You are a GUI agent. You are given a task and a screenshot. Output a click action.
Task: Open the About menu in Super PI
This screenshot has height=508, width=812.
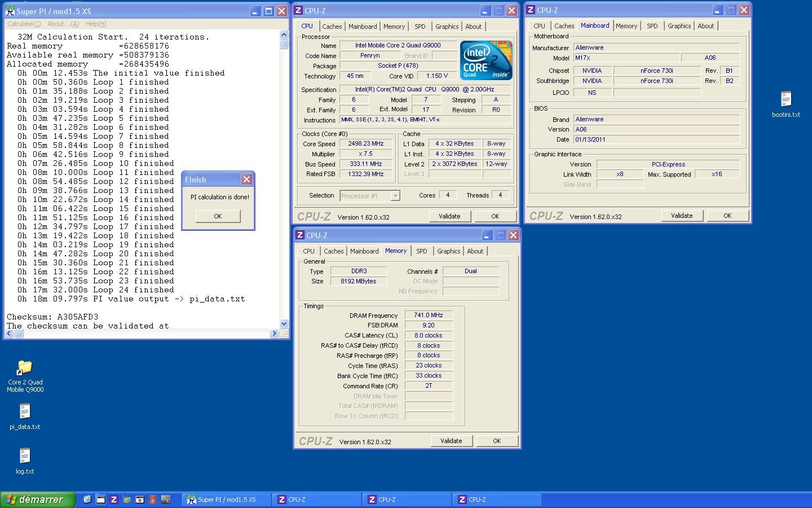[63, 24]
